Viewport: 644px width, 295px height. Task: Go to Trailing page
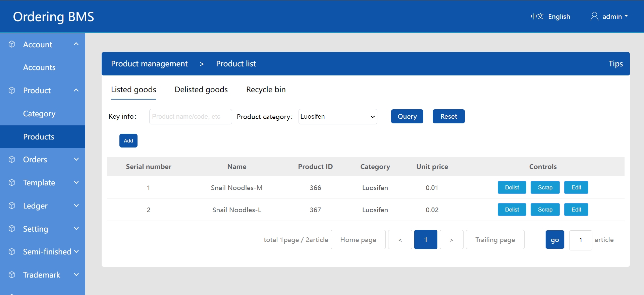pyautogui.click(x=495, y=240)
